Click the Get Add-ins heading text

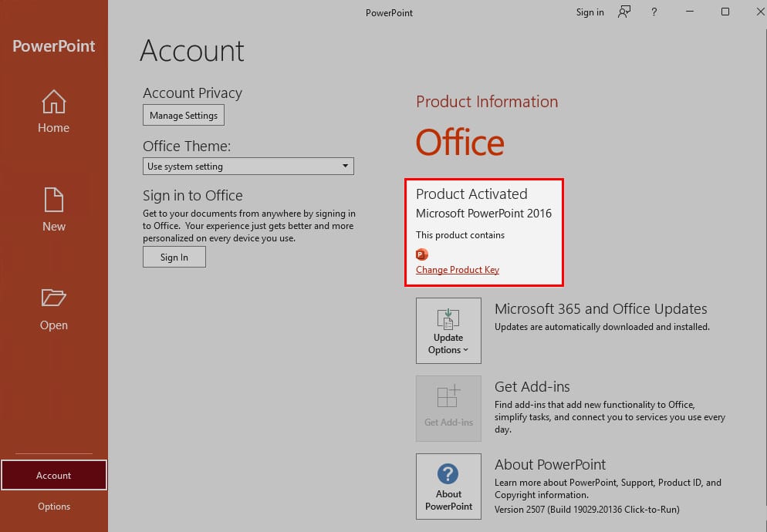pyautogui.click(x=532, y=387)
